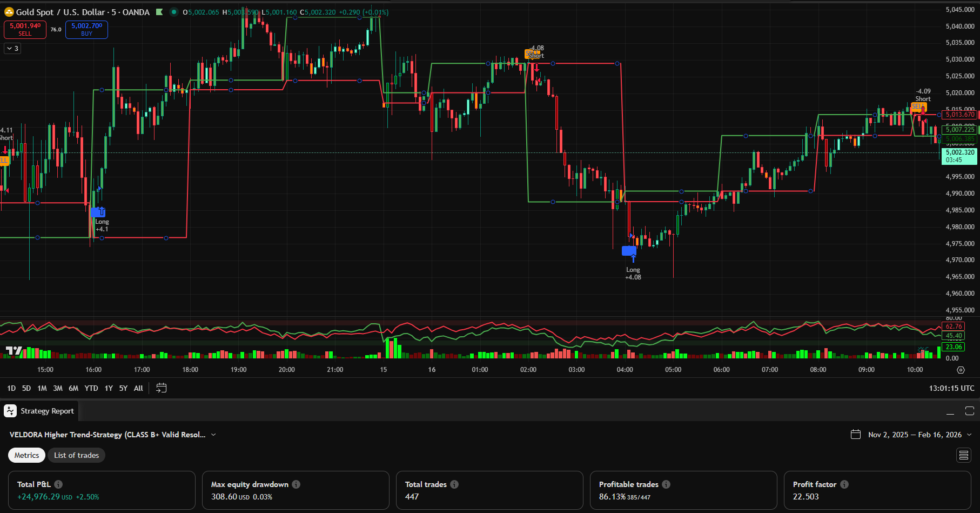Select the 1D date range
Image resolution: width=980 pixels, height=513 pixels.
pyautogui.click(x=11, y=388)
